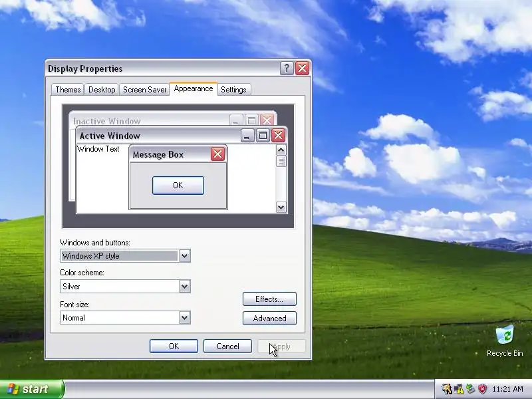Switch to the Desktop tab

102,90
